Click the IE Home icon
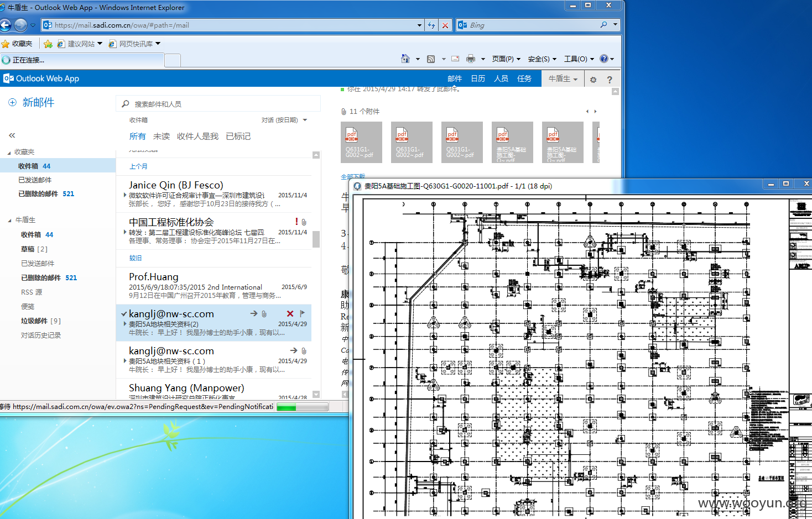812x519 pixels. coord(405,59)
